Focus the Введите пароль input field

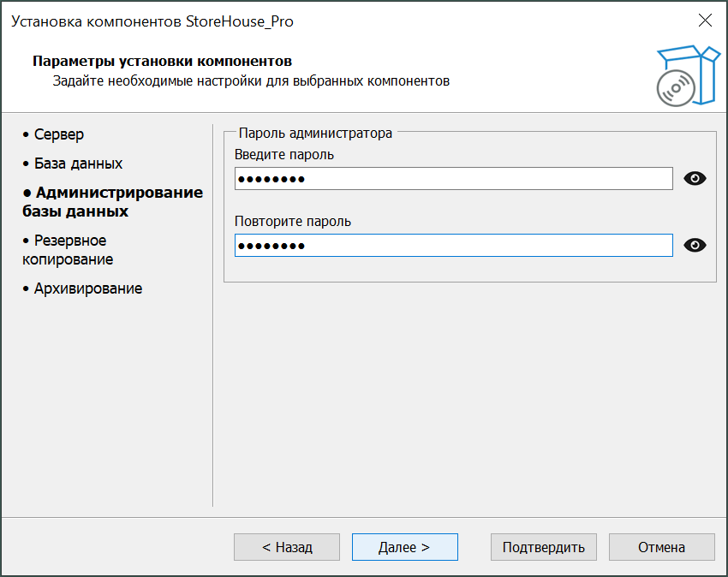click(453, 179)
